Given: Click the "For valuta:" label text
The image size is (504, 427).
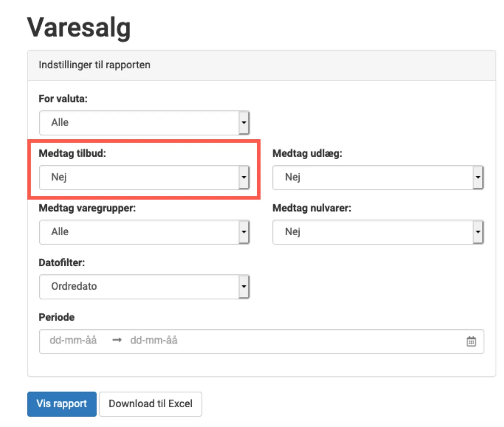Looking at the screenshot, I should 63,99.
